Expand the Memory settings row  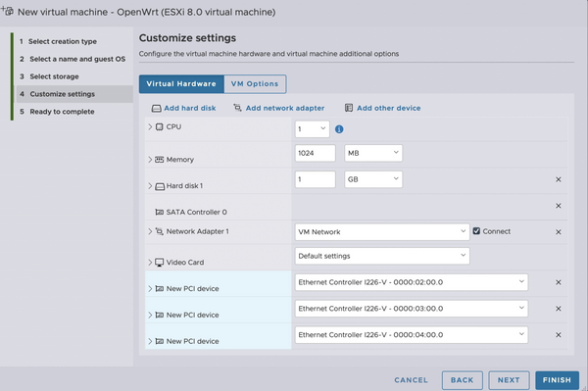(x=150, y=160)
